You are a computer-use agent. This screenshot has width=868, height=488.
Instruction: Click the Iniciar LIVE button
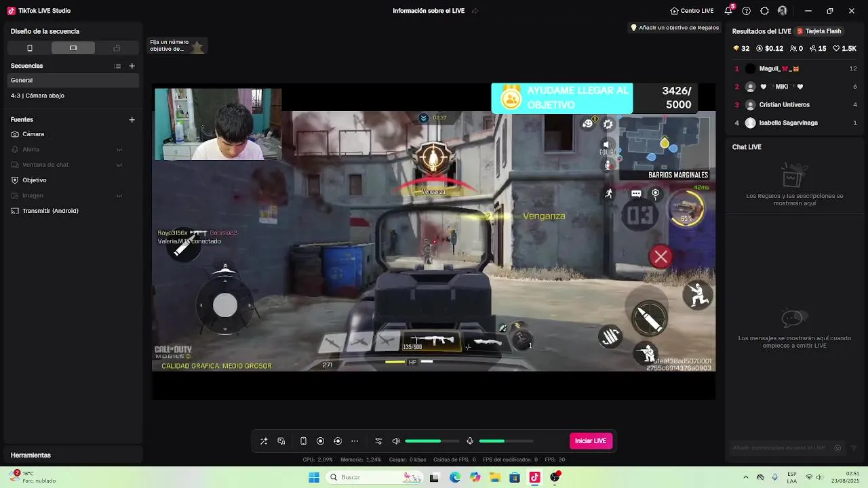(591, 441)
